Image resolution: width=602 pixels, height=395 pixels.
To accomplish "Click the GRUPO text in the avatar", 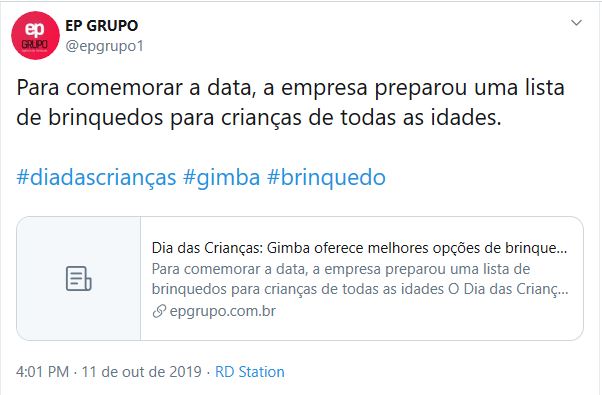I will pos(35,45).
